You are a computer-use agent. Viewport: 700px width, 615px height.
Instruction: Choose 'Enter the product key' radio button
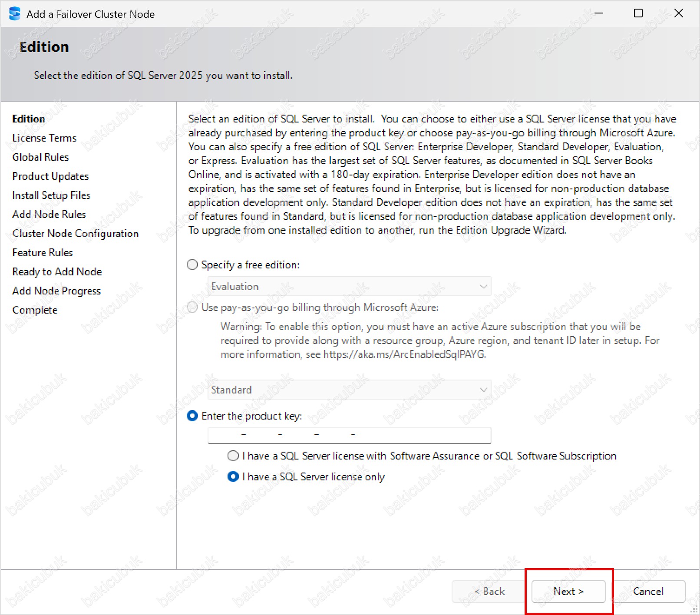(x=192, y=416)
